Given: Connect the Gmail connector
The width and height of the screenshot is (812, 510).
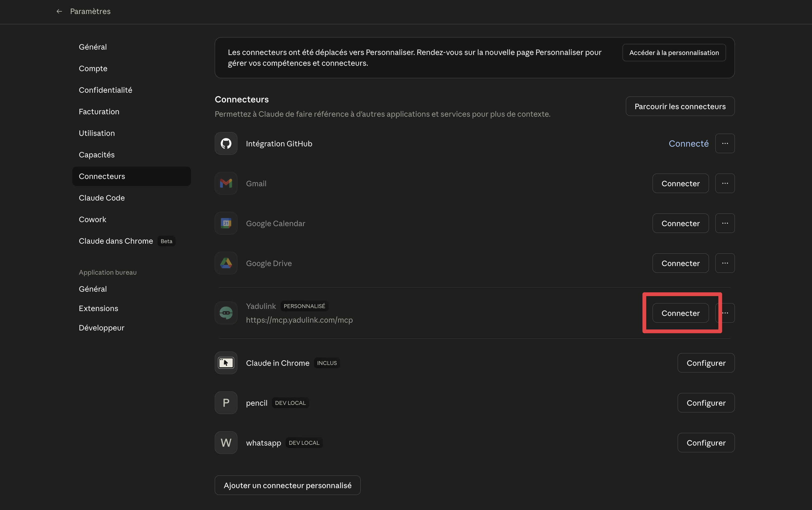Looking at the screenshot, I should (680, 183).
